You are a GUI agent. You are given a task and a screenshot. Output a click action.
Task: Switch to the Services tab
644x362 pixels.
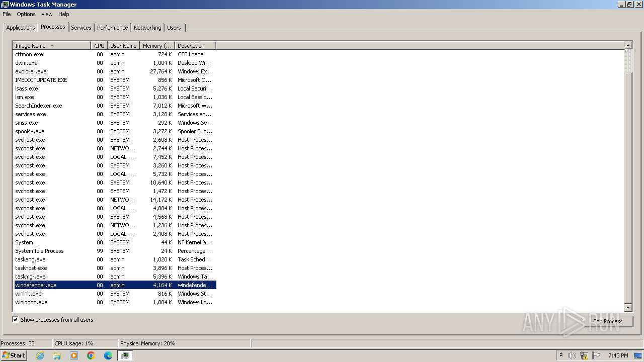pyautogui.click(x=81, y=28)
